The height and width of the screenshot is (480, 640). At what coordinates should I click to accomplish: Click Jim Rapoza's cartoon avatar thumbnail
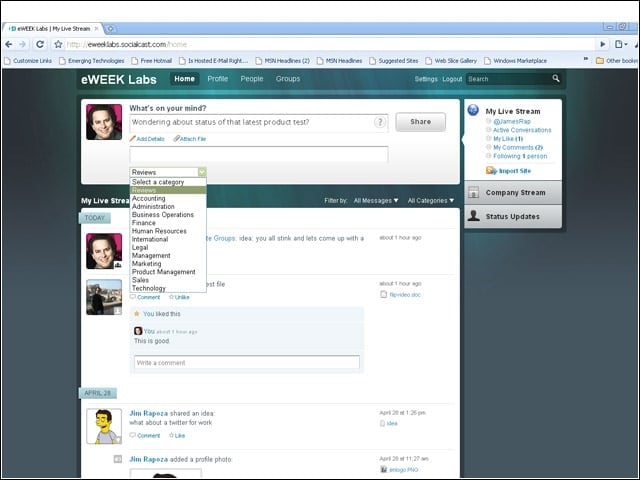(104, 426)
